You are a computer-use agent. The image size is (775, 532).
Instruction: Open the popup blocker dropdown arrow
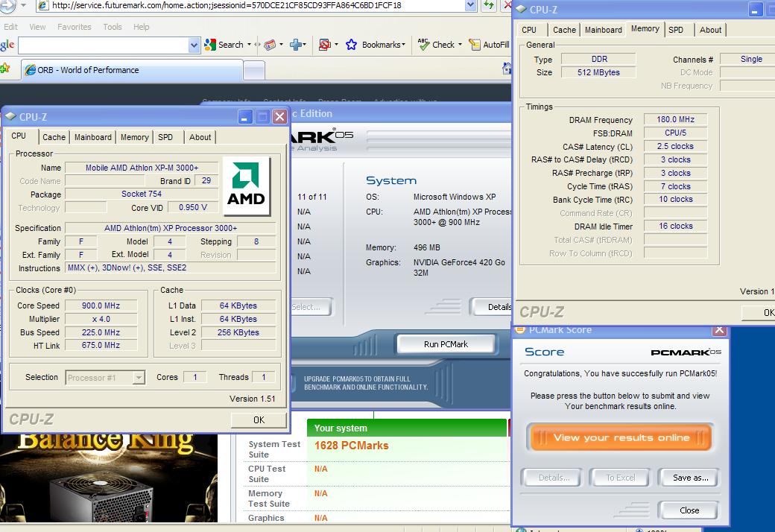(337, 45)
